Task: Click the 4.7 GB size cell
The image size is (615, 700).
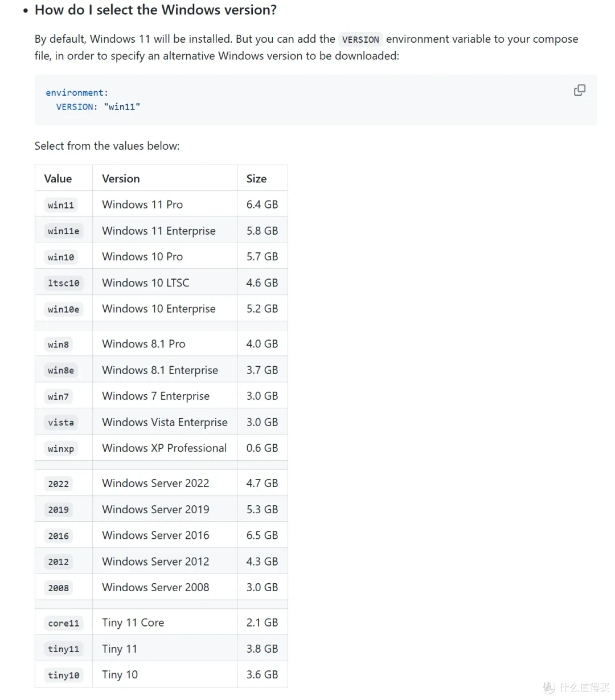Action: click(263, 483)
